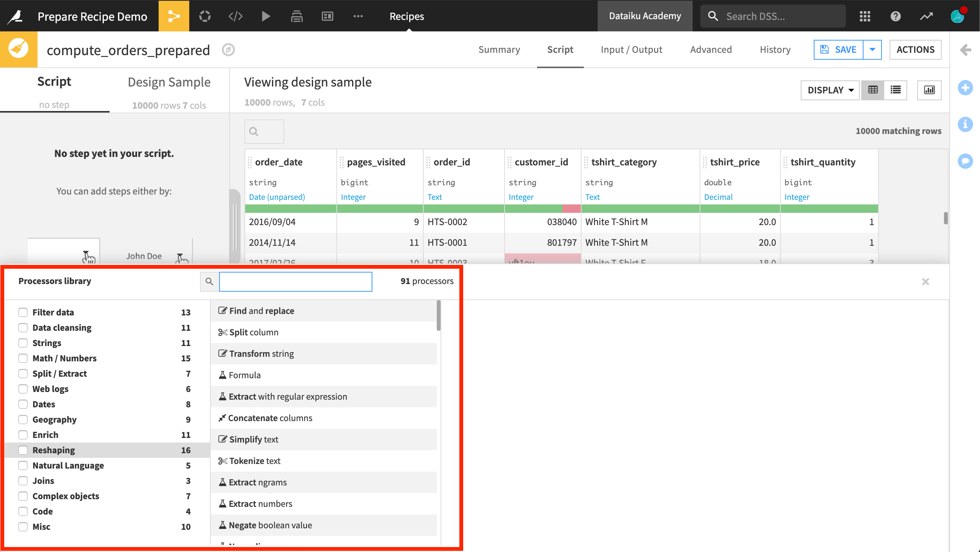Click the ACTIONS button
The width and height of the screenshot is (980, 552).
pos(915,49)
